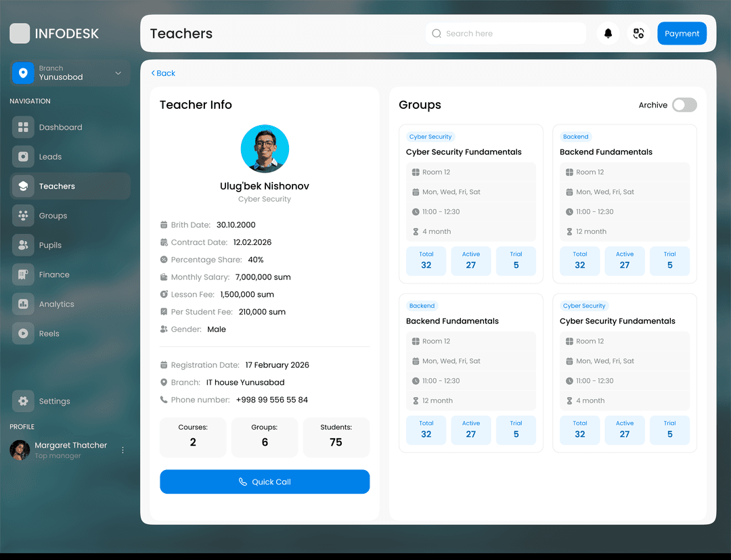Focus the Search here field
731x560 pixels.
(506, 34)
